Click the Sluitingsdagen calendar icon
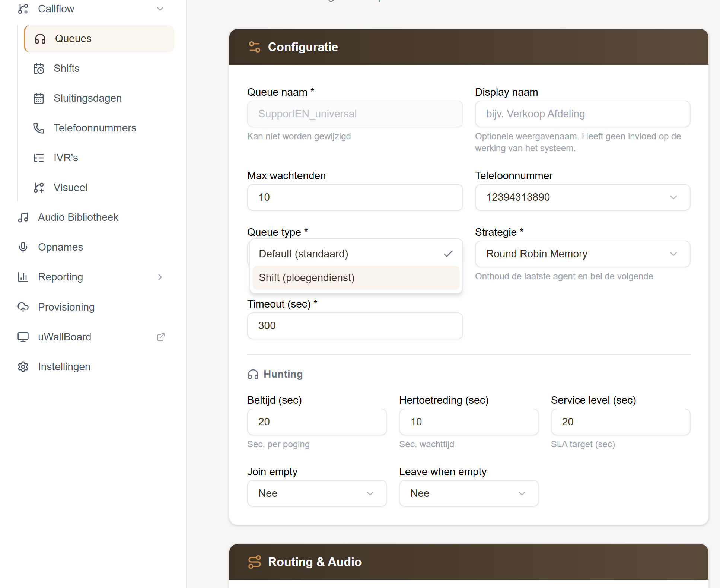This screenshot has height=588, width=720. [x=39, y=98]
